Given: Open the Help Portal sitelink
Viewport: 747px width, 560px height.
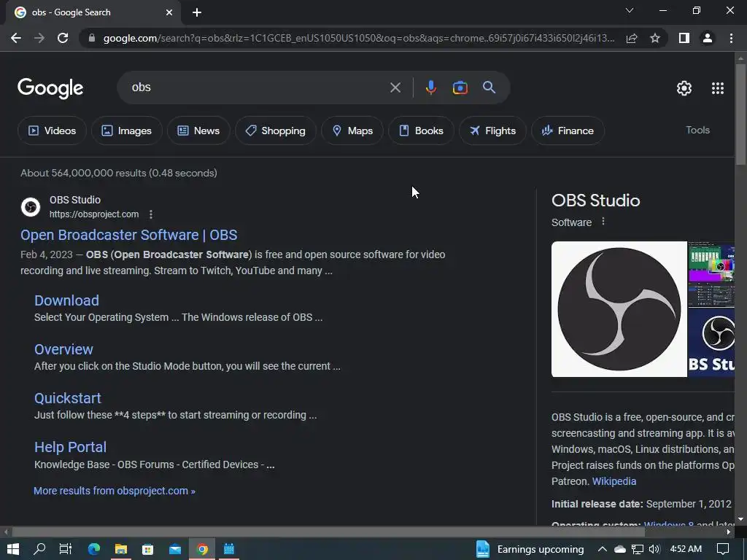Looking at the screenshot, I should pyautogui.click(x=70, y=447).
